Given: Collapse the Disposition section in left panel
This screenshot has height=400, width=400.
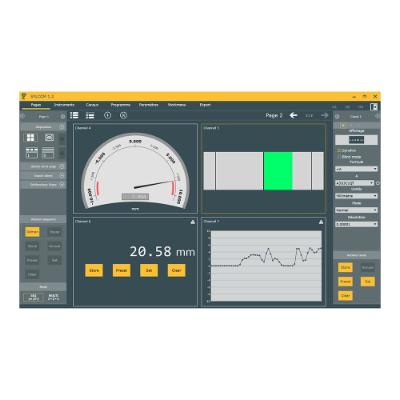Looking at the screenshot, I should (x=62, y=127).
